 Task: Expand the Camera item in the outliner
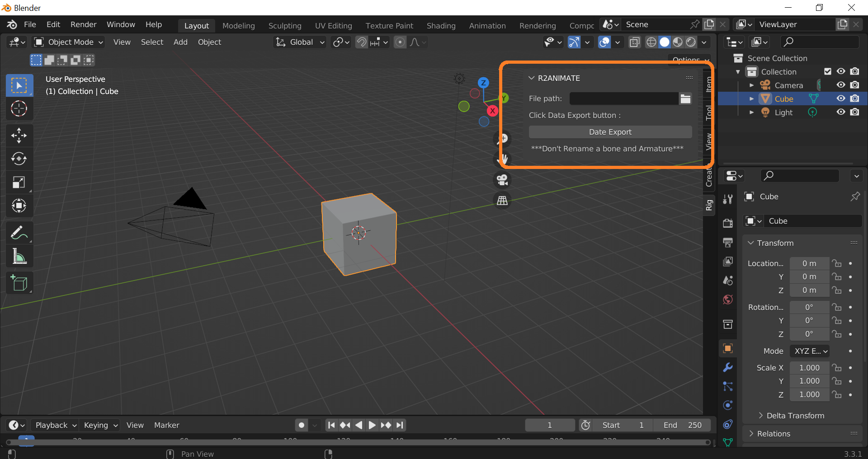pos(751,85)
